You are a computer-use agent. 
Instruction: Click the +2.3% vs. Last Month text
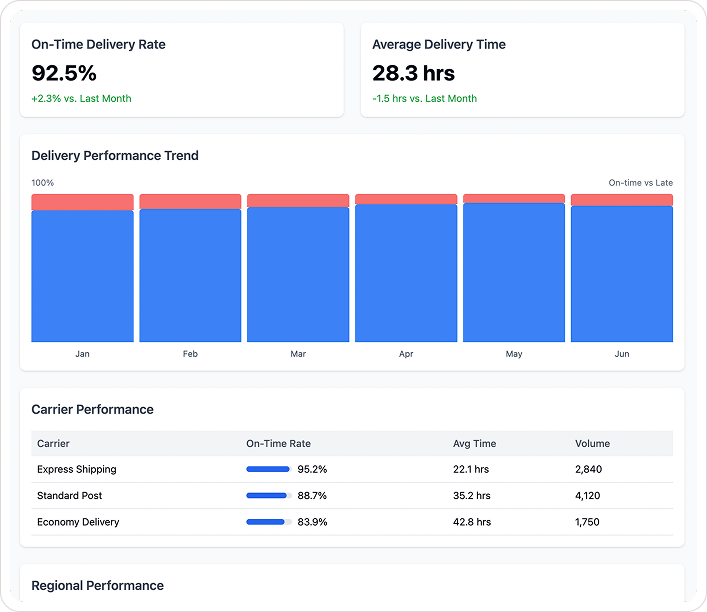click(81, 98)
